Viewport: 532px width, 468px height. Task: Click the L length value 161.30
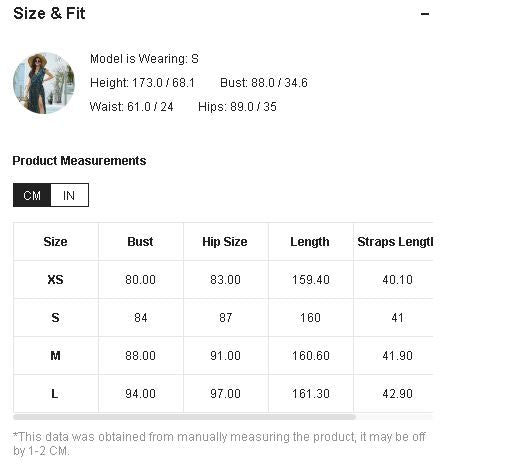(x=311, y=394)
